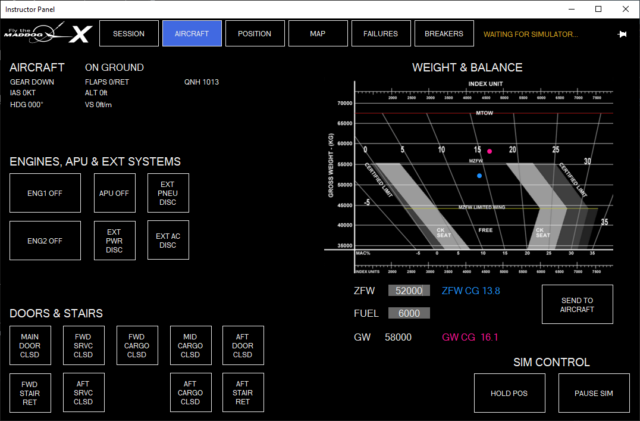Open the MAIN DOOR CLSD control

[30, 345]
